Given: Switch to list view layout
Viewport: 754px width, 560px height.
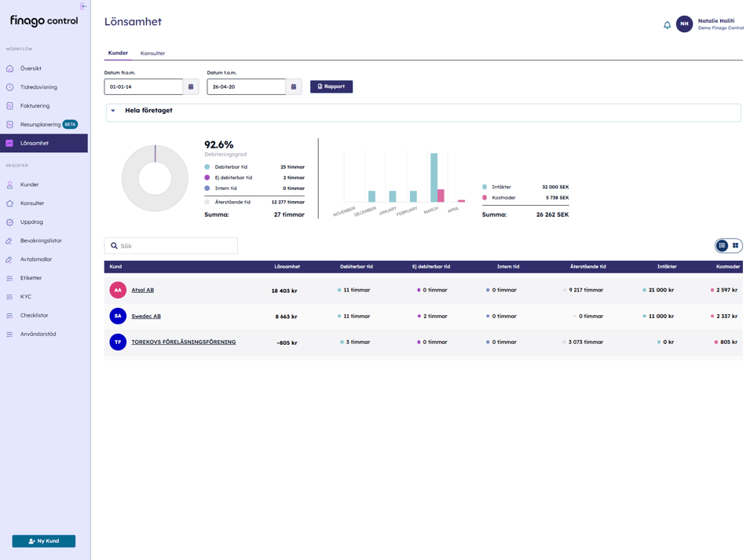Looking at the screenshot, I should tap(722, 246).
